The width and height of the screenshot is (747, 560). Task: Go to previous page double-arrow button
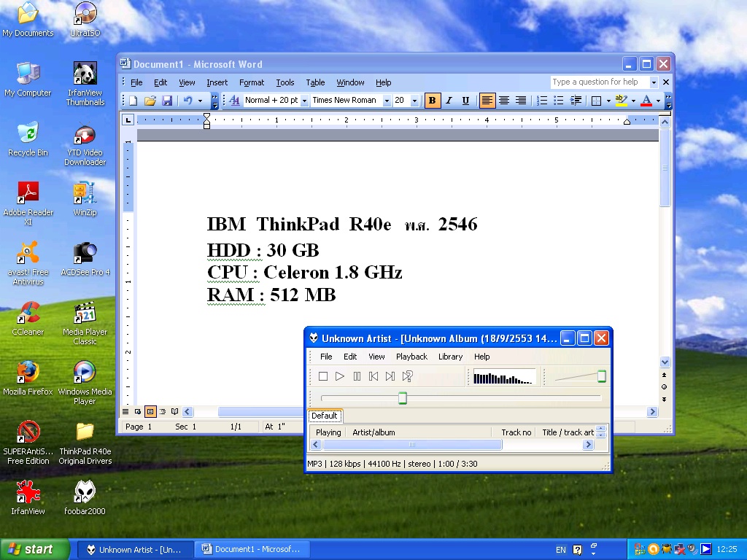664,376
